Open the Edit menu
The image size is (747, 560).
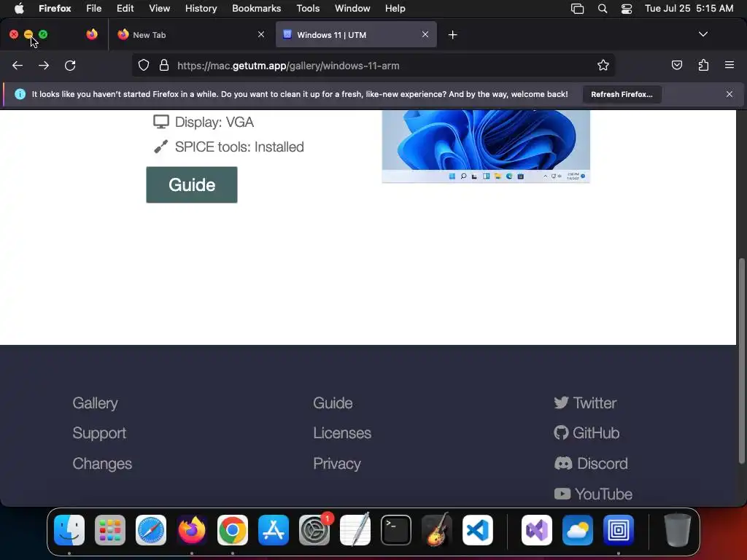coord(125,8)
